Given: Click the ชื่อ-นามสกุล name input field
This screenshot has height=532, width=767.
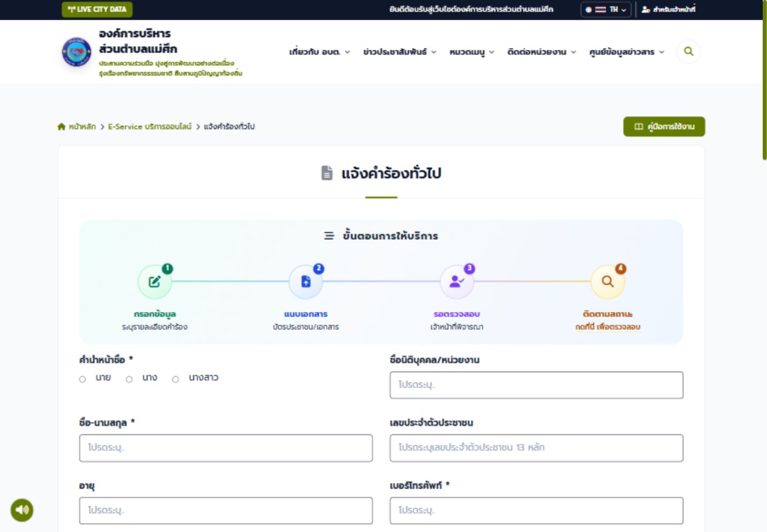Looking at the screenshot, I should click(226, 448).
